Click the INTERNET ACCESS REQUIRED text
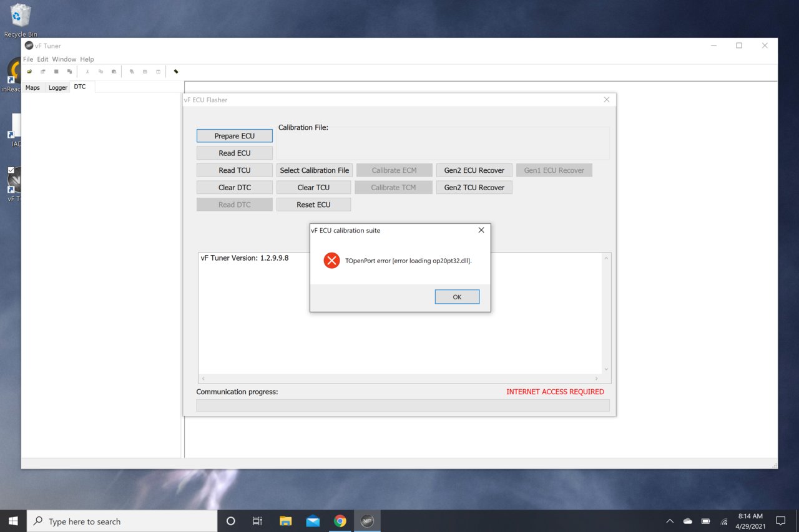The height and width of the screenshot is (532, 799). pos(555,392)
